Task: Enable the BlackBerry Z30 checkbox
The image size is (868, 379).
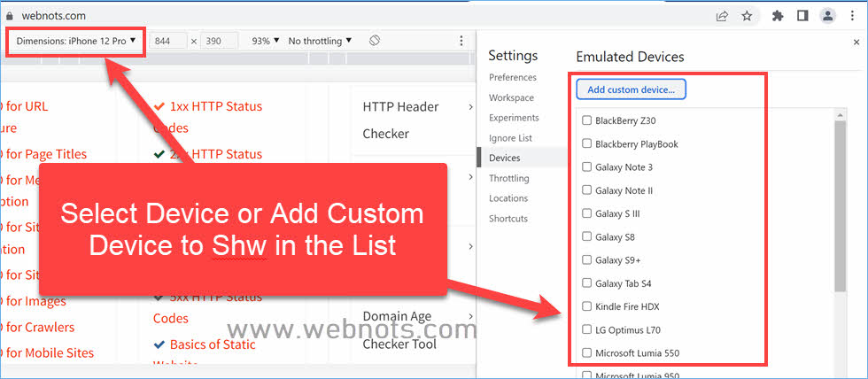Action: (x=586, y=120)
